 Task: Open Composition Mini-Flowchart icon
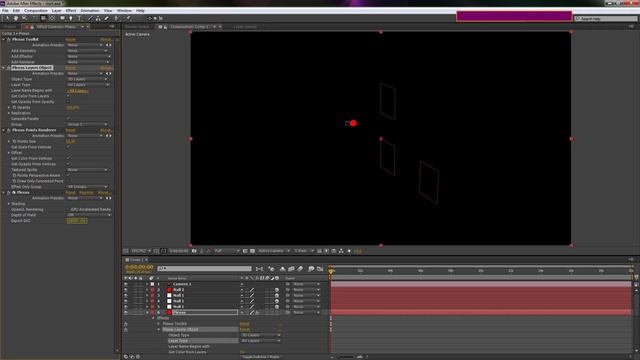tap(259, 269)
